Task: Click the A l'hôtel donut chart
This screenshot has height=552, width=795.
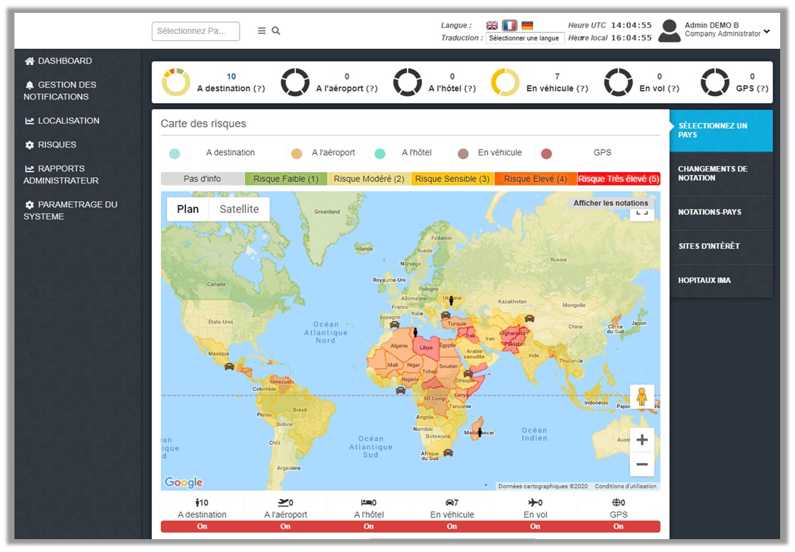Action: (408, 82)
